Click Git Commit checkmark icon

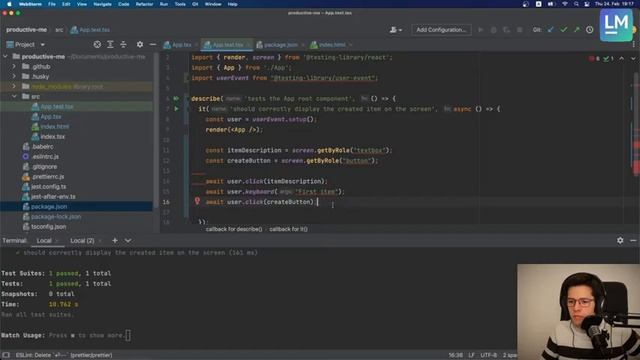point(564,30)
